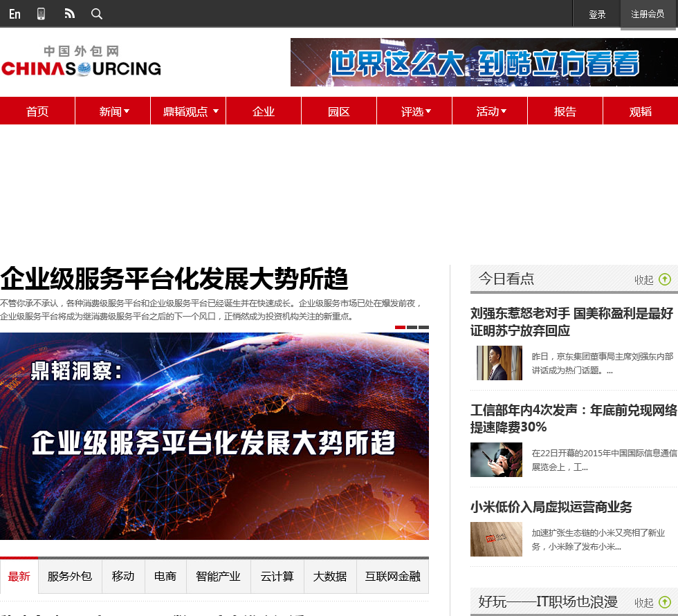This screenshot has width=678, height=616.
Task: Open the 世界这么大 到酷立方看看 banner ad
Action: click(x=484, y=62)
